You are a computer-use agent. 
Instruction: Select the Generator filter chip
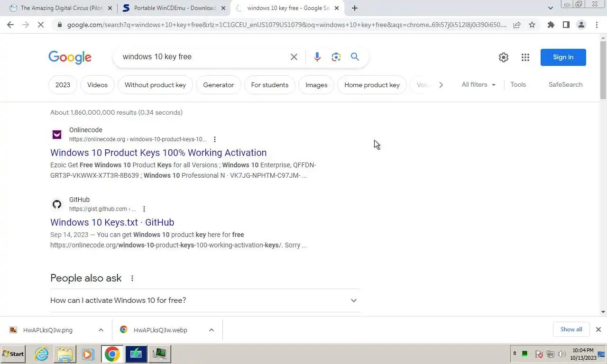coord(219,85)
